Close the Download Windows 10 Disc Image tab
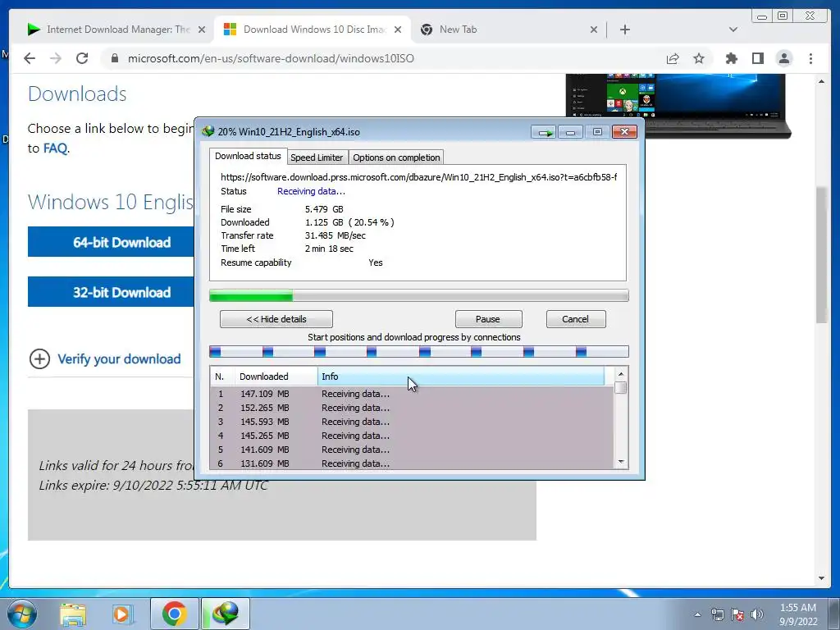 tap(398, 30)
